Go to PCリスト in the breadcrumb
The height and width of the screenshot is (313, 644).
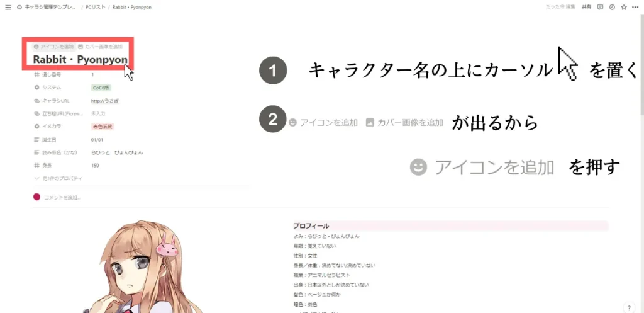click(x=94, y=8)
